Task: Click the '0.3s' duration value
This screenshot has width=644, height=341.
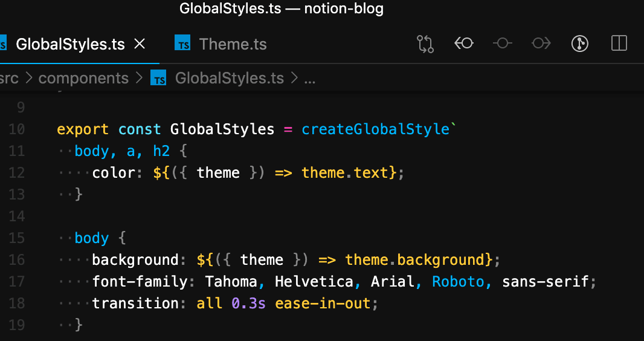Action: [248, 304]
